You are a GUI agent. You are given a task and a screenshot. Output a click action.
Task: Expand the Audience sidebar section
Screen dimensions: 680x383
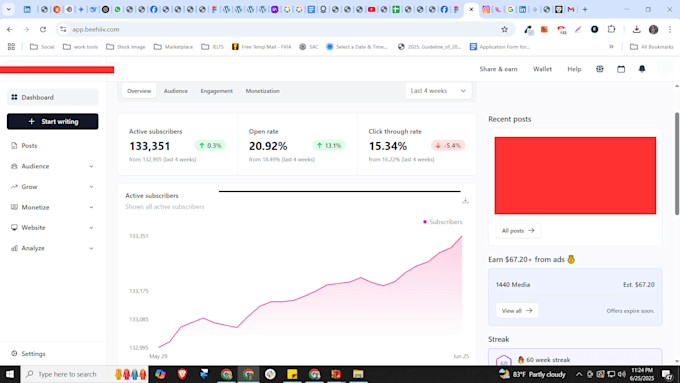pos(52,166)
